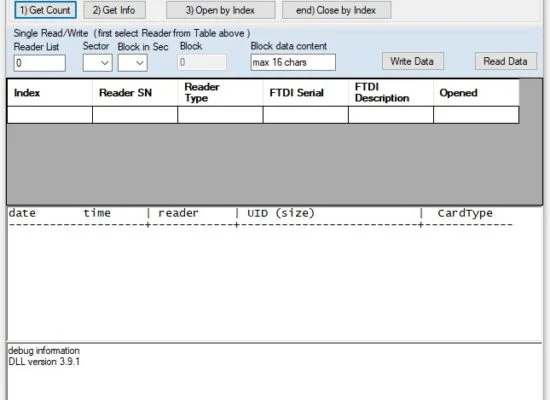Click the end) Close by Index button
Viewport: 550px width, 400px height.
[x=336, y=10]
